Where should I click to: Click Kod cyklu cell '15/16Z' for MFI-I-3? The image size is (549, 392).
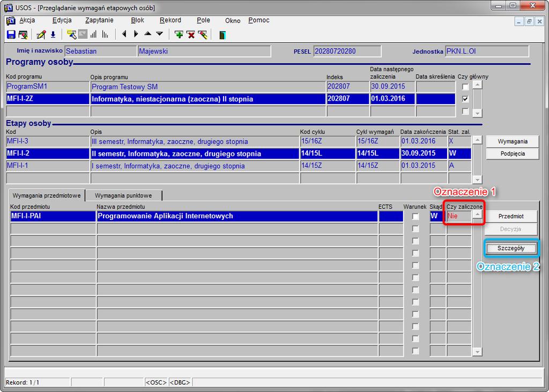tap(328, 141)
